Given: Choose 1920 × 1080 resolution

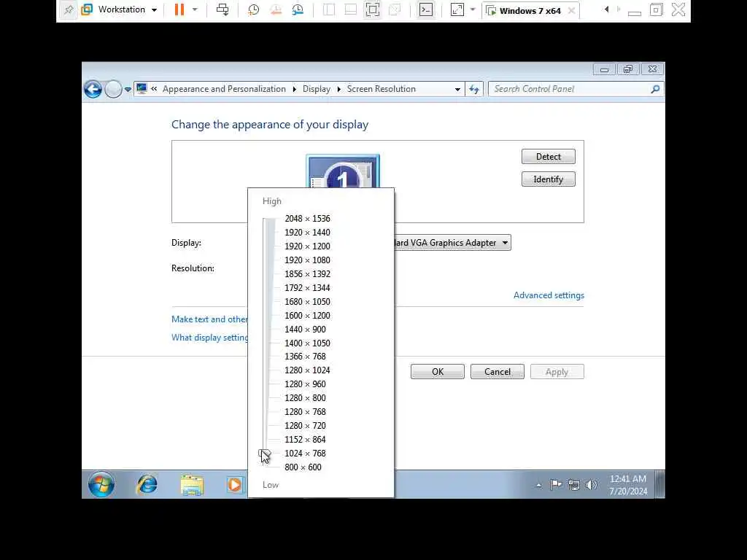Looking at the screenshot, I should point(307,260).
